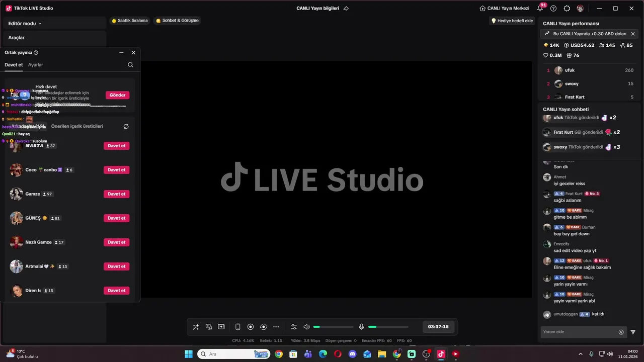Viewport: 644px width, 362px height.
Task: Click the 14K diamonds stat
Action: [551, 45]
